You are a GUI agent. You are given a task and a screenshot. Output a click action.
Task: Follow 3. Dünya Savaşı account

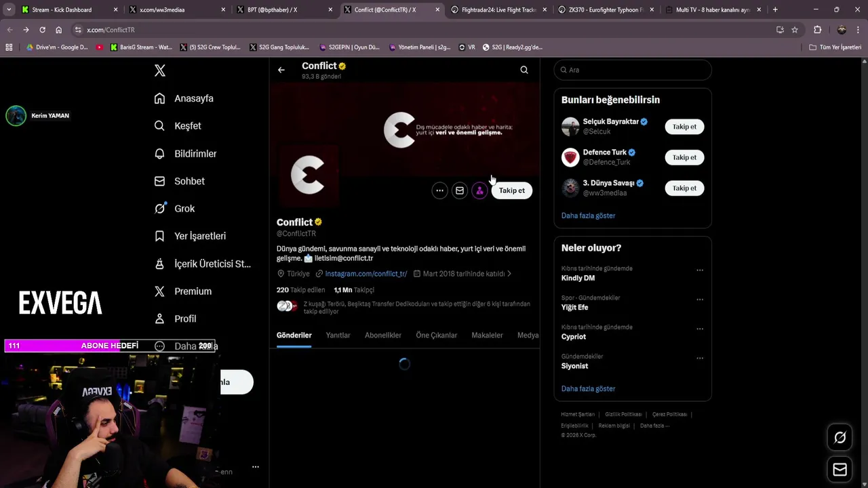pos(684,188)
